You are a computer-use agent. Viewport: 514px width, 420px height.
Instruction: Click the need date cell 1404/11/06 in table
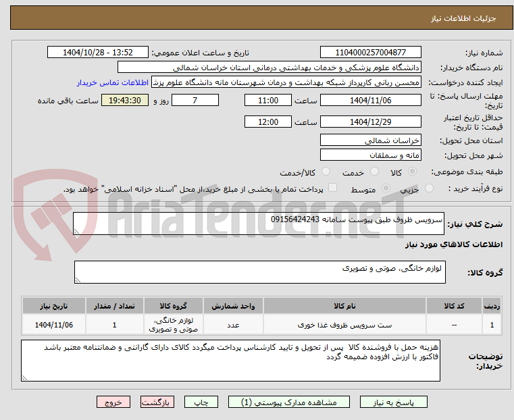54,325
